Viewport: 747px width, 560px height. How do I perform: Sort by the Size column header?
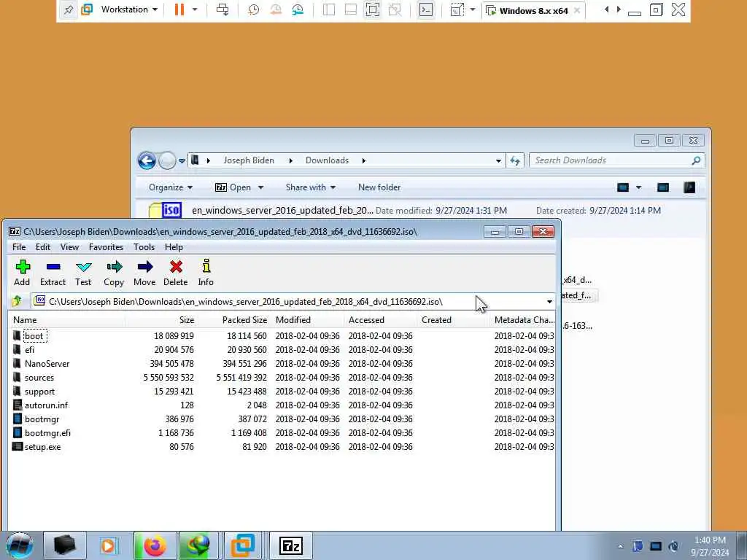click(161, 320)
